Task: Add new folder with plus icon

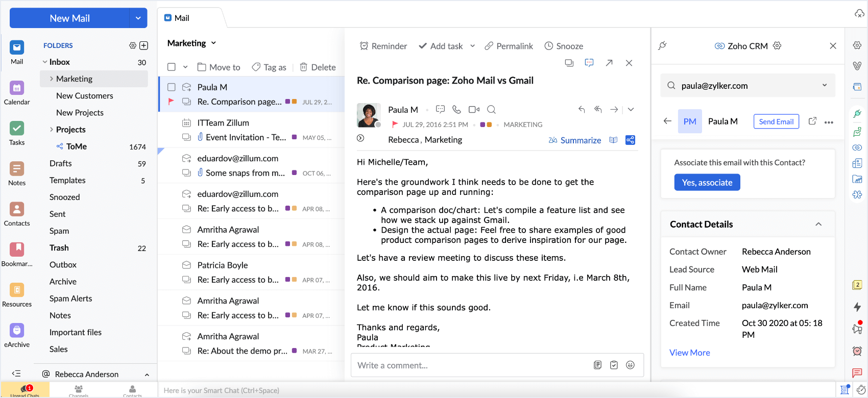Action: (x=144, y=45)
